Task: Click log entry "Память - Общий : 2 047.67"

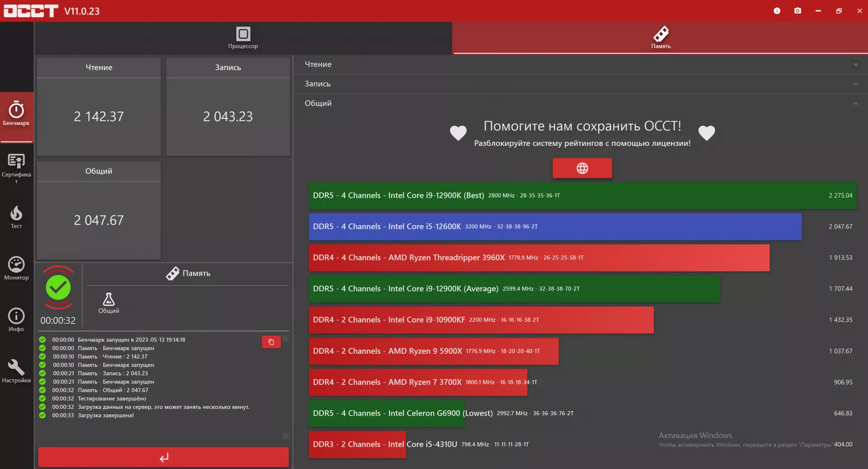Action: (x=113, y=390)
